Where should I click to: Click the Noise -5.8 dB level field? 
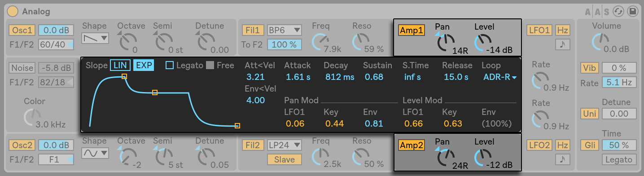pyautogui.click(x=56, y=68)
